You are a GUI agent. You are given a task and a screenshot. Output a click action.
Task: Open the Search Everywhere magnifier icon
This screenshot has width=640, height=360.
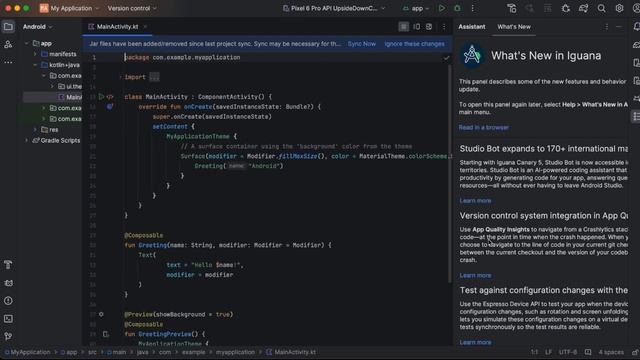point(601,8)
